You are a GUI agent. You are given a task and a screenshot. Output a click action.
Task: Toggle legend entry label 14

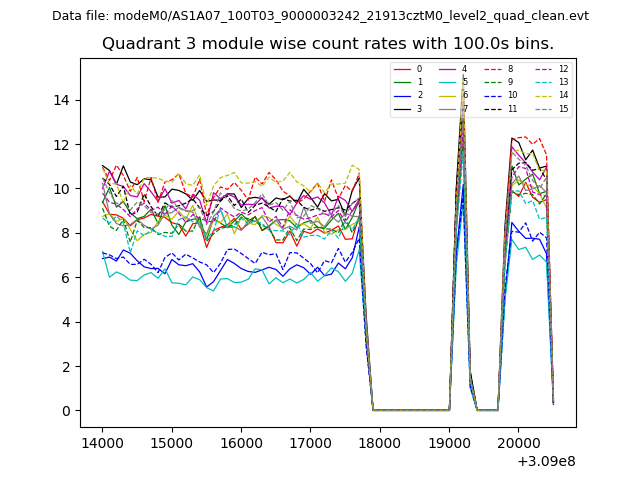[x=563, y=95]
